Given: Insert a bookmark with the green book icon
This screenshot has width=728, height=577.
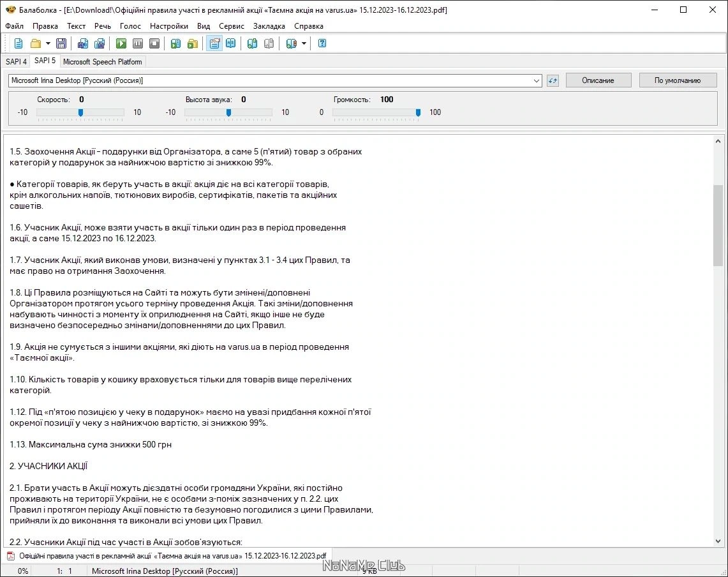Looking at the screenshot, I should (252, 43).
